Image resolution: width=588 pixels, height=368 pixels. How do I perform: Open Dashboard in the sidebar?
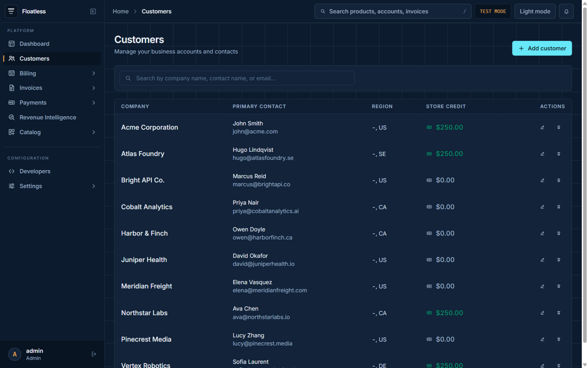(x=52, y=44)
